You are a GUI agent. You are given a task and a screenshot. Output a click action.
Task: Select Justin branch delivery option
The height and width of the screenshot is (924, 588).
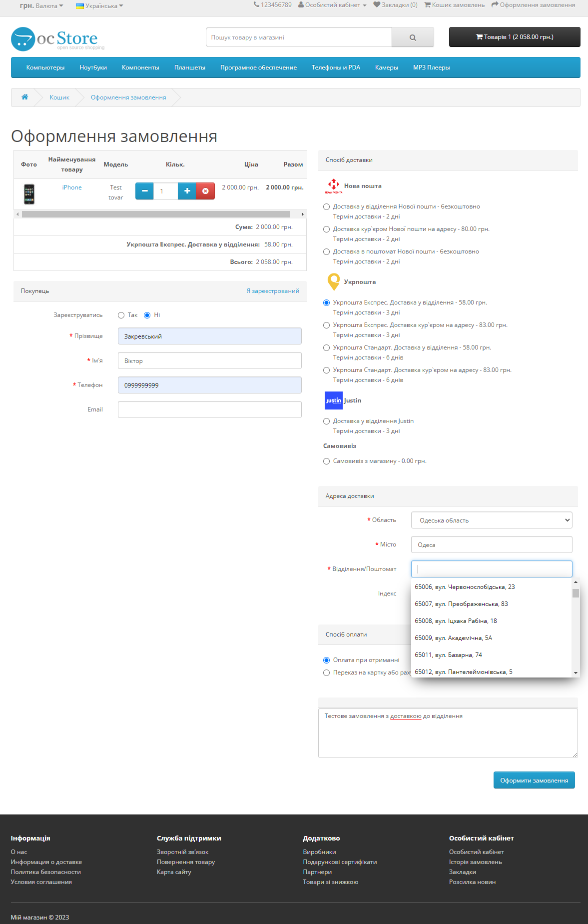[x=327, y=421]
